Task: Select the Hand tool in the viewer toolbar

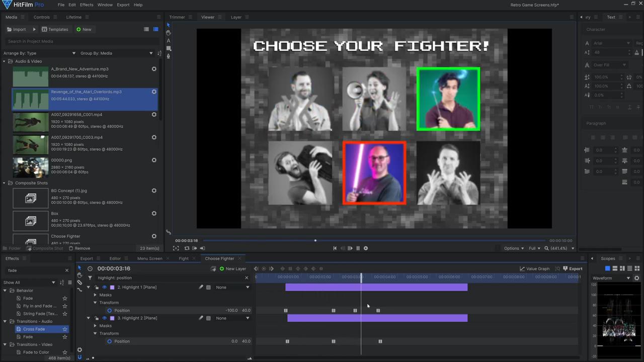Action: (169, 33)
